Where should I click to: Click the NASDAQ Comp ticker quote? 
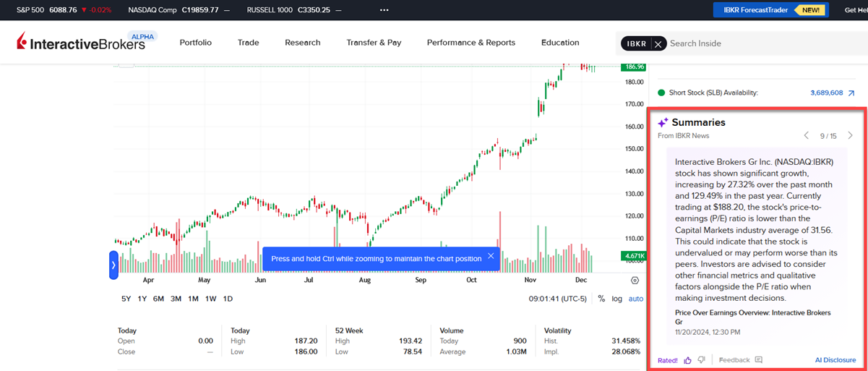pyautogui.click(x=179, y=10)
